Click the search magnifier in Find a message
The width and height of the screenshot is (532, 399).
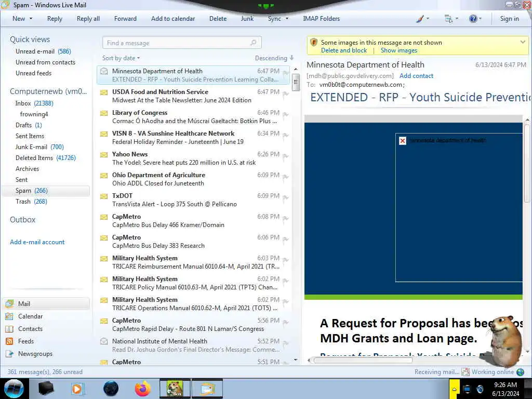pos(253,43)
